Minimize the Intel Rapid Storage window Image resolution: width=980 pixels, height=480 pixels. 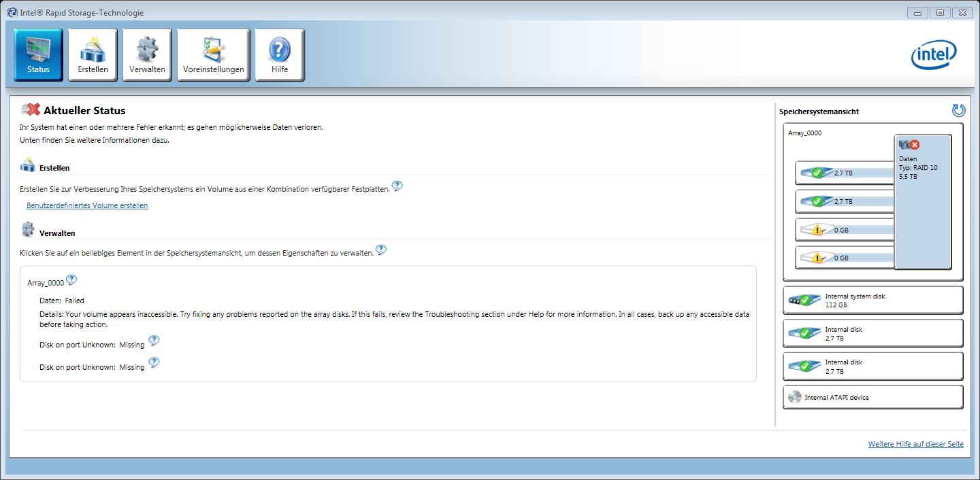[x=917, y=12]
